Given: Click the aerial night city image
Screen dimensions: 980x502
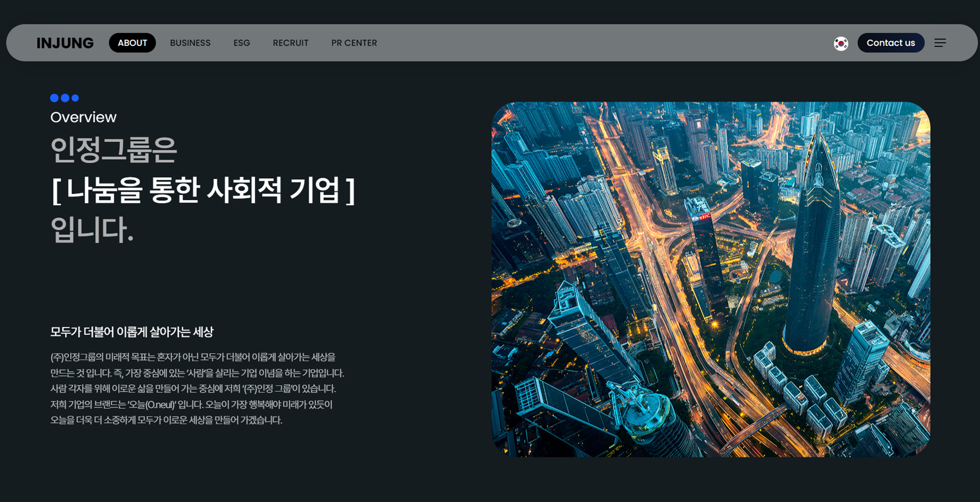Looking at the screenshot, I should click(x=711, y=279).
